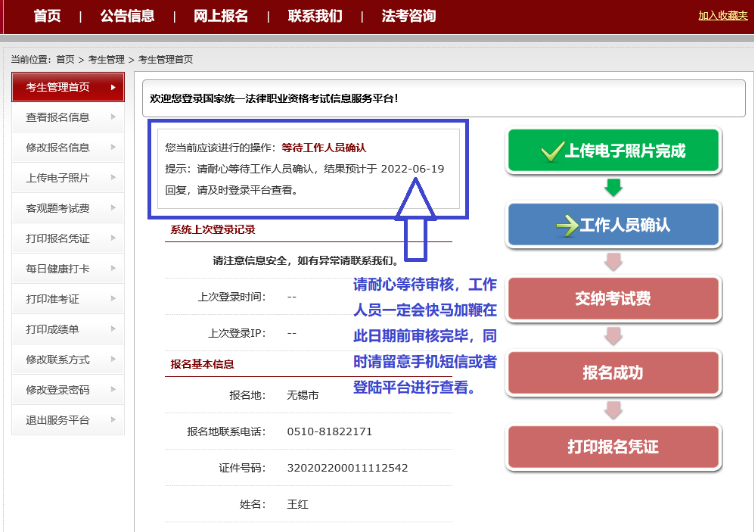The width and height of the screenshot is (754, 532).
Task: Click the arrow next to 退出服务平台
Action: tap(113, 420)
